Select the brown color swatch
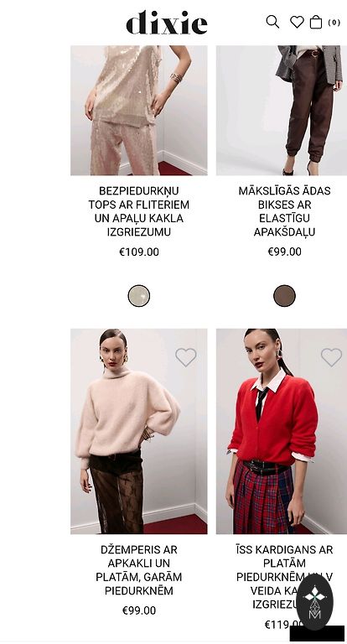This screenshot has width=347, height=644. point(285,296)
